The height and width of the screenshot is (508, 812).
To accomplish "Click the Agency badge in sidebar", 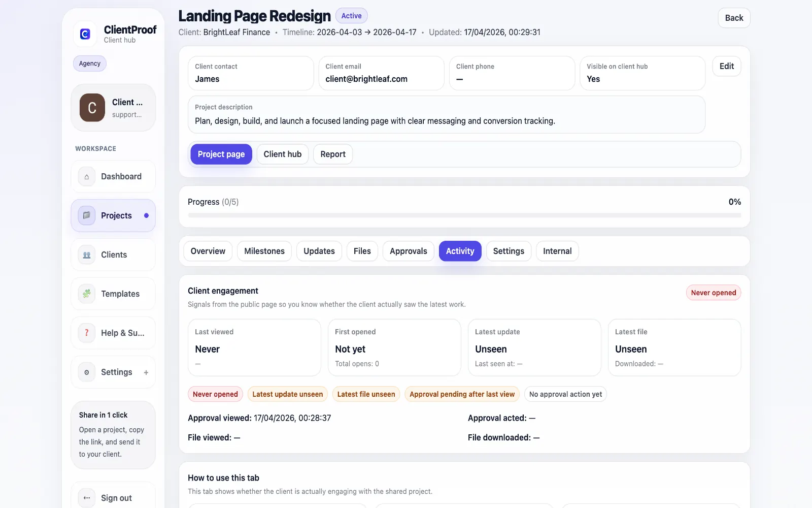I will (90, 63).
